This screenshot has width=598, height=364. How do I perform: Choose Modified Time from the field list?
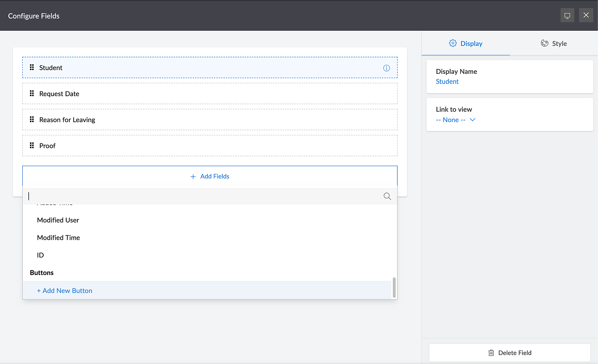[x=59, y=238]
